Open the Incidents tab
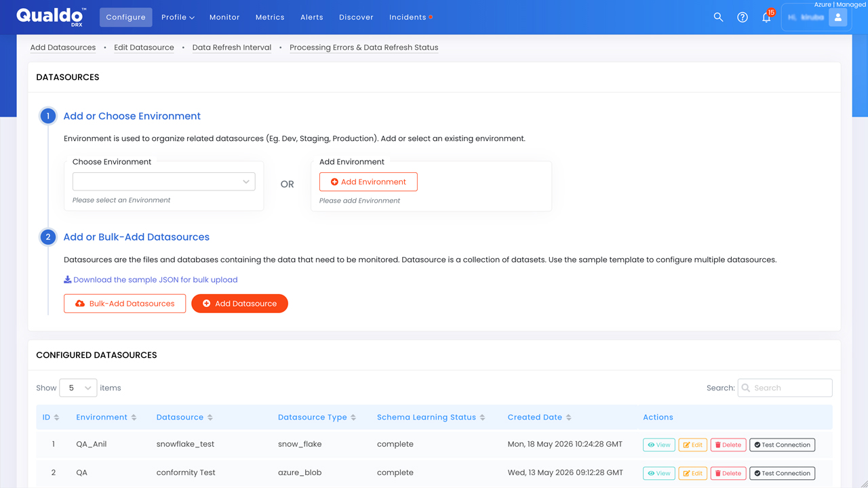The width and height of the screenshot is (868, 488). pos(410,18)
